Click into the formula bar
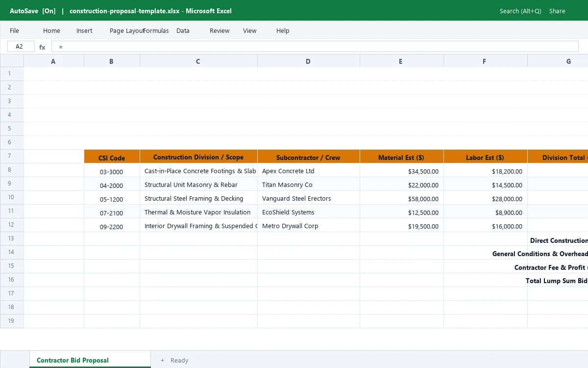 315,47
